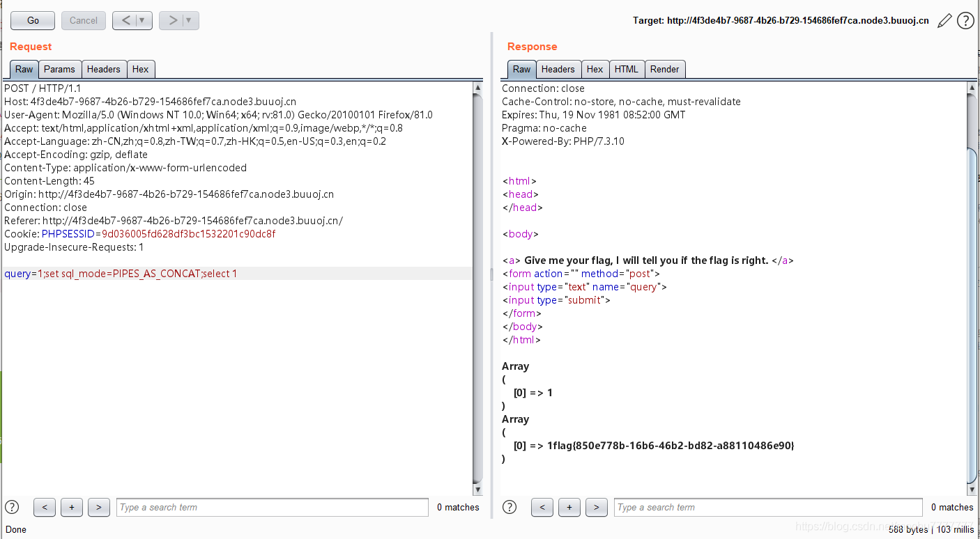980x539 pixels.
Task: Click request pane scrollbar down arrow
Action: tap(477, 490)
